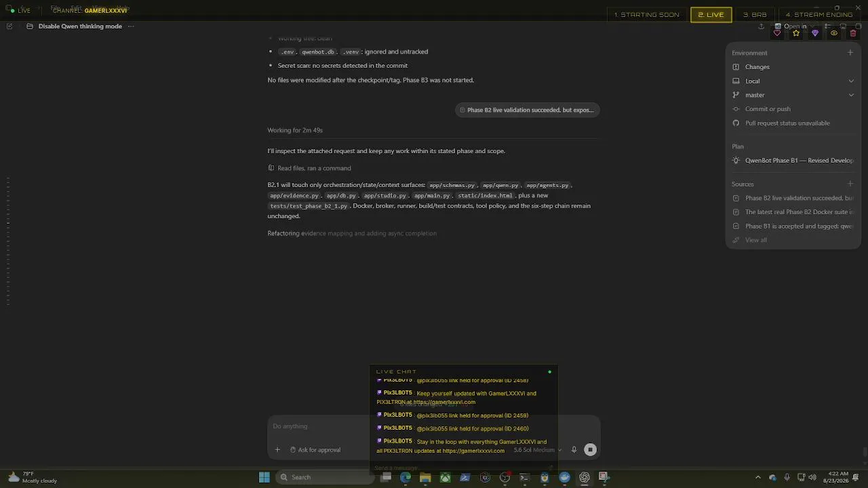Open source 'Phase B2 live validation succeeded'
This screenshot has width=868, height=488.
(x=793, y=198)
